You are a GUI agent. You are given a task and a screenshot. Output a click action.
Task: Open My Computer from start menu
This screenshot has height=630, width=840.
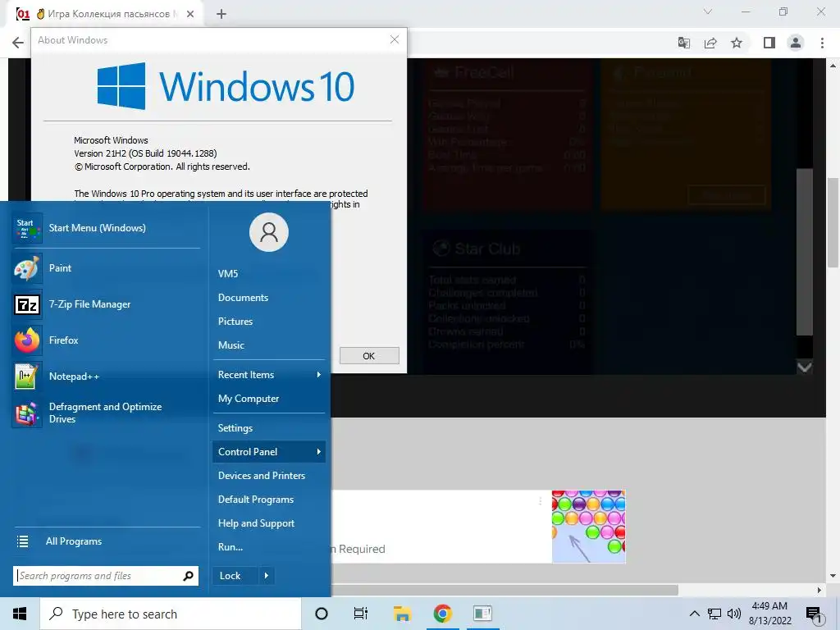(269, 399)
